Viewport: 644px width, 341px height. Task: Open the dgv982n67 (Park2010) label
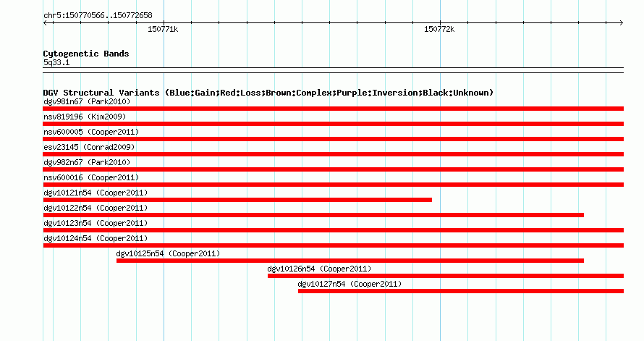point(87,162)
